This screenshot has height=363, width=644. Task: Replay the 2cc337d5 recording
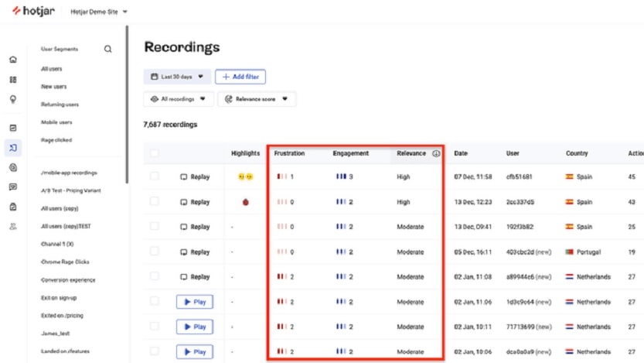tap(195, 202)
